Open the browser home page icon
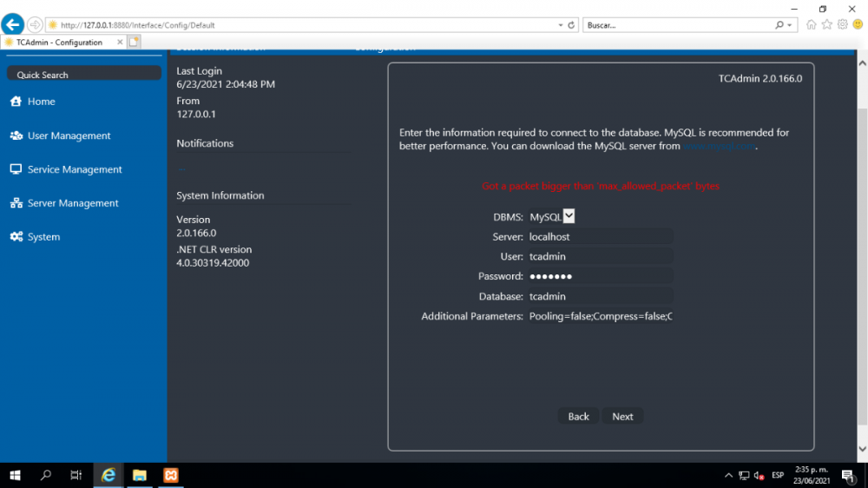The height and width of the screenshot is (488, 868). [x=812, y=25]
